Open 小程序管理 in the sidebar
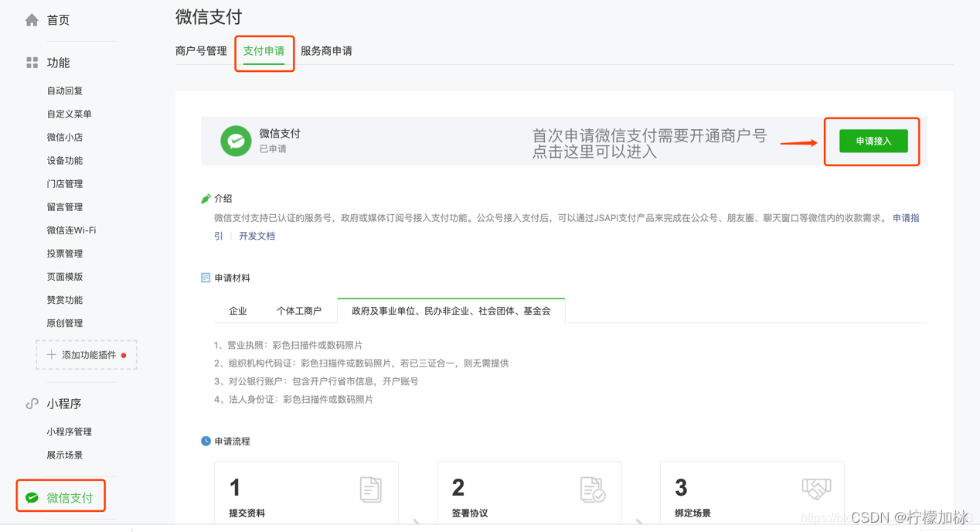 [x=70, y=431]
